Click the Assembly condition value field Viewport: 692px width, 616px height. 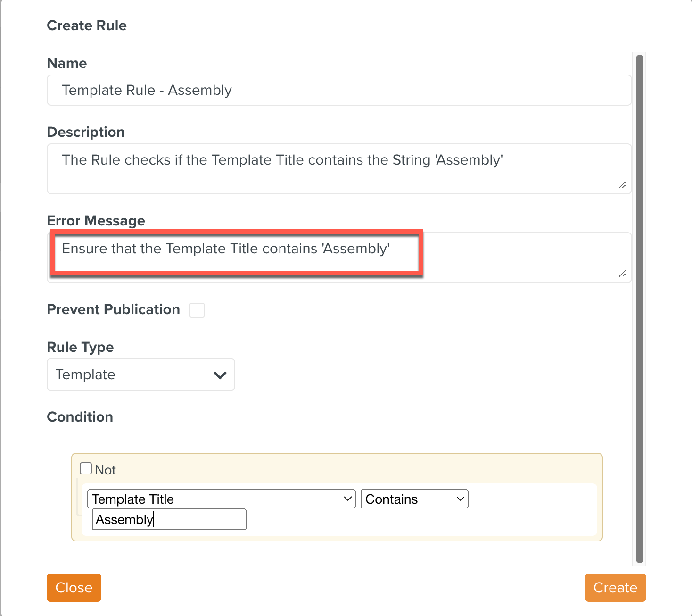169,519
